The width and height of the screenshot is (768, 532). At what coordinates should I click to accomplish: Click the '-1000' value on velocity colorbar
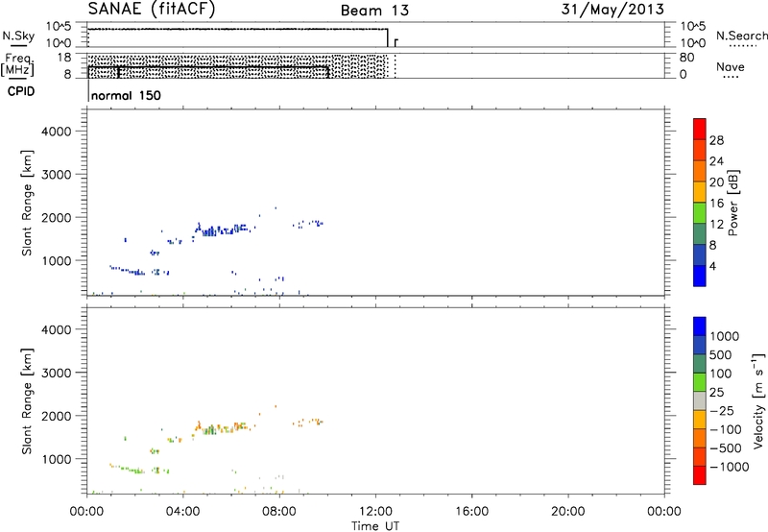pos(730,467)
